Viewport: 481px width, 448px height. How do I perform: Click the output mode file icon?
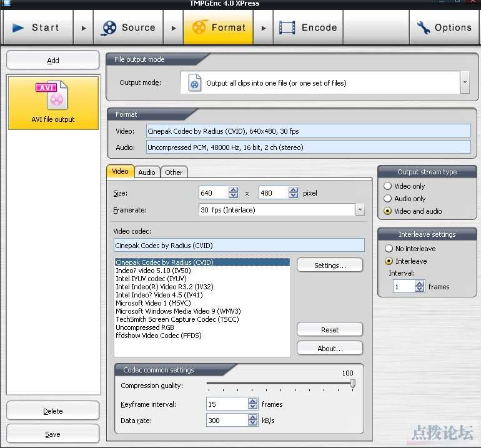pyautogui.click(x=194, y=83)
